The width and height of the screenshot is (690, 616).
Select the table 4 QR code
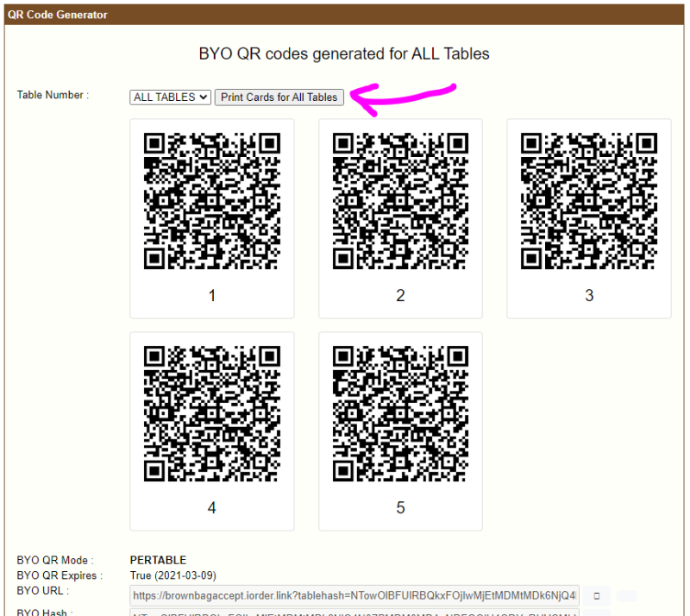[x=212, y=414]
